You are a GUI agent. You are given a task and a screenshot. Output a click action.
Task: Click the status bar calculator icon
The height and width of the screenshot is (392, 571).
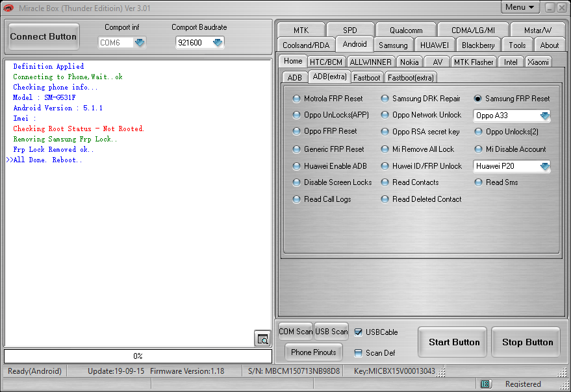[485, 384]
